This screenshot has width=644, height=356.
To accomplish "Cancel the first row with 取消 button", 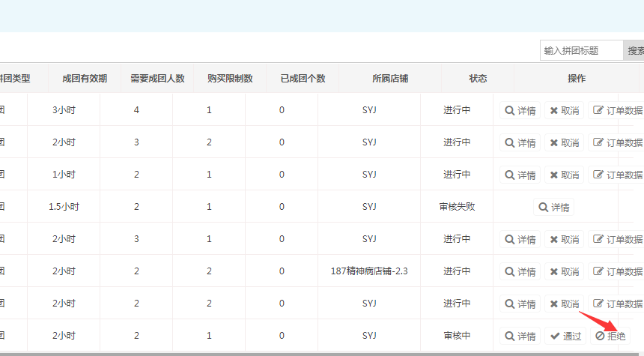I will [x=565, y=111].
